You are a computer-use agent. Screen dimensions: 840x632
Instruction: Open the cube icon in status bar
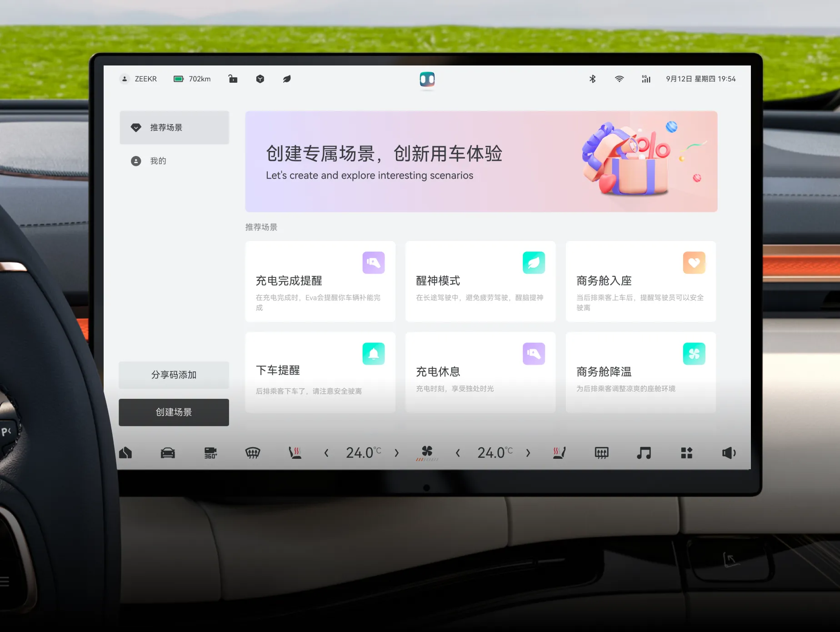pyautogui.click(x=260, y=79)
